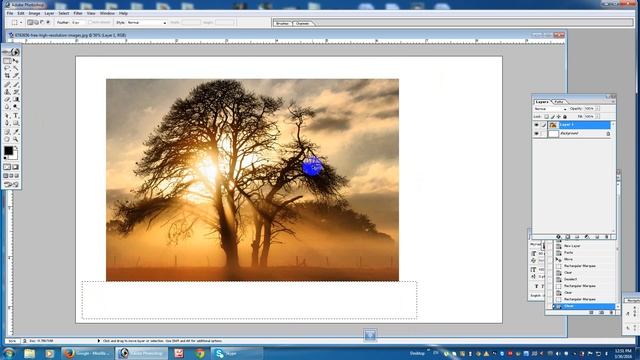Switch to Firefox in the taskbar
Screen dimensions: 640x360
coord(87,353)
